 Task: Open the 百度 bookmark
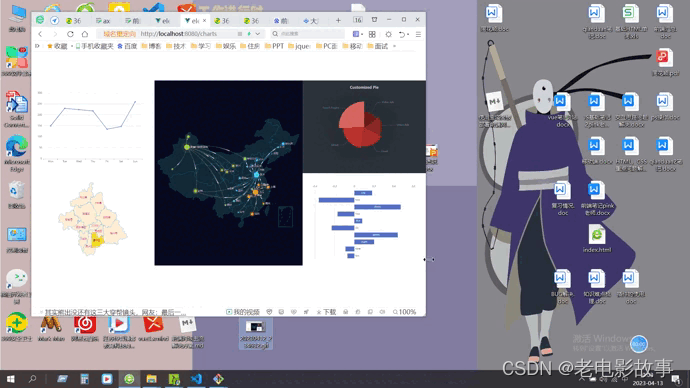tap(127, 46)
